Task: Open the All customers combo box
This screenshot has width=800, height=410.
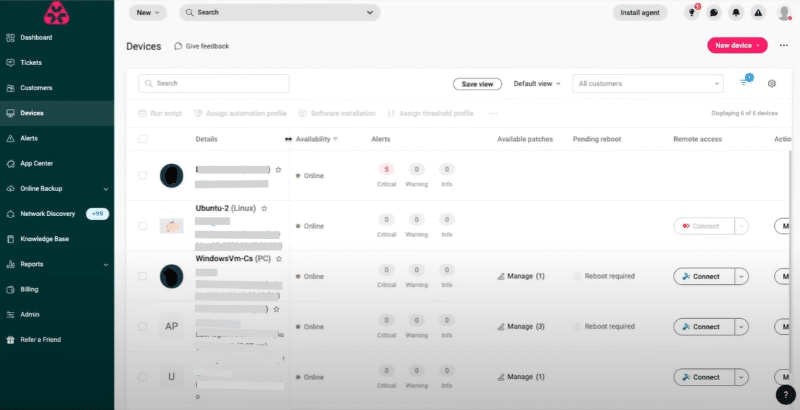Action: click(648, 84)
